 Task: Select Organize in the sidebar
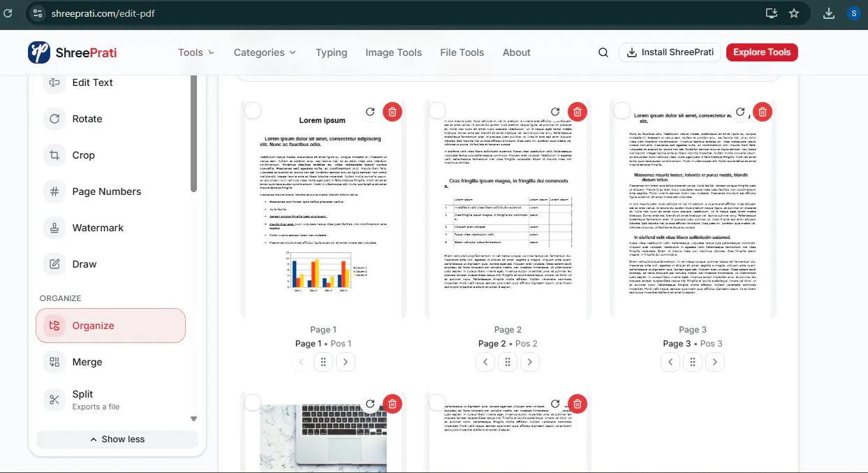click(x=110, y=326)
